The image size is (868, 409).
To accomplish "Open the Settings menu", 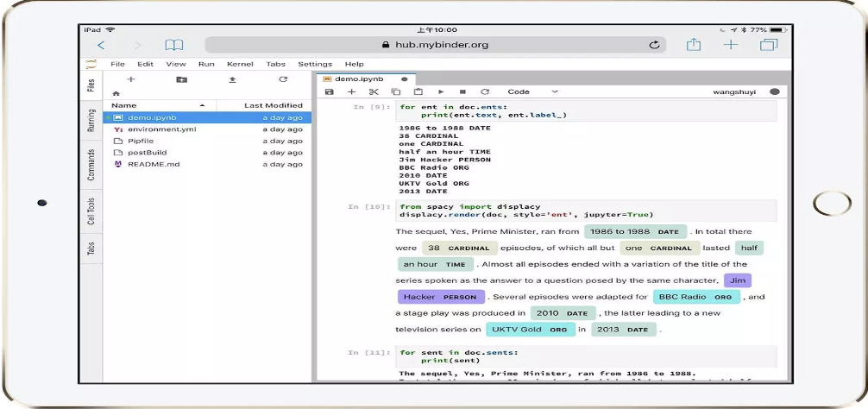I will point(315,64).
